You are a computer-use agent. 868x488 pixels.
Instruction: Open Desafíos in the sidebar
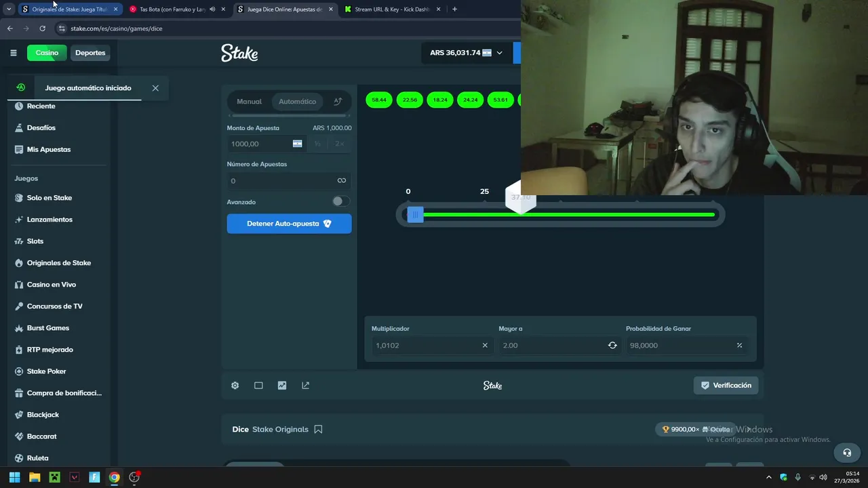click(41, 127)
